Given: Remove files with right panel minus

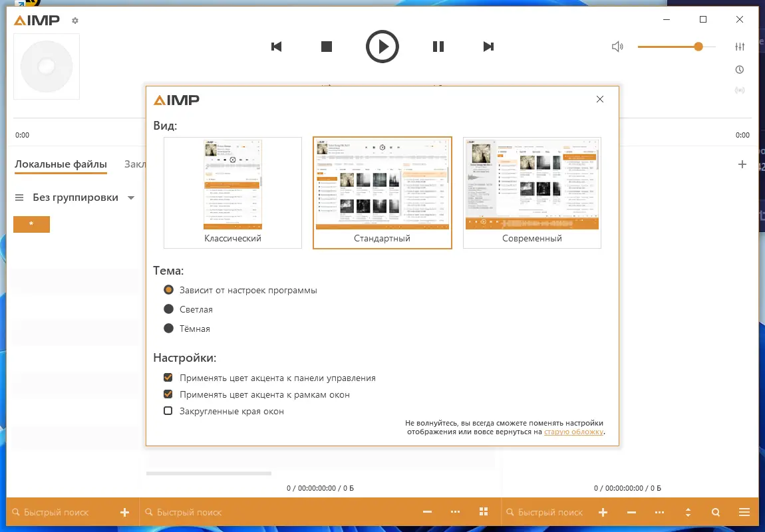Looking at the screenshot, I should pos(631,513).
